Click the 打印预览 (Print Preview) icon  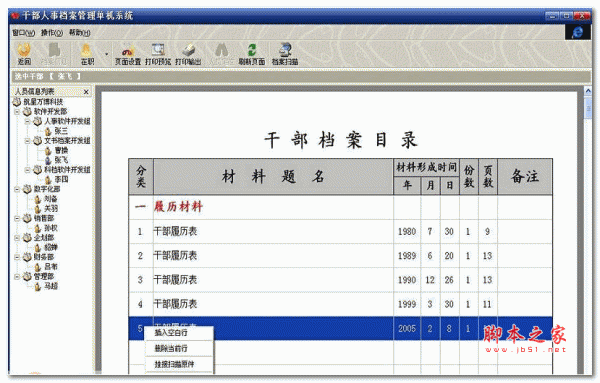click(158, 53)
